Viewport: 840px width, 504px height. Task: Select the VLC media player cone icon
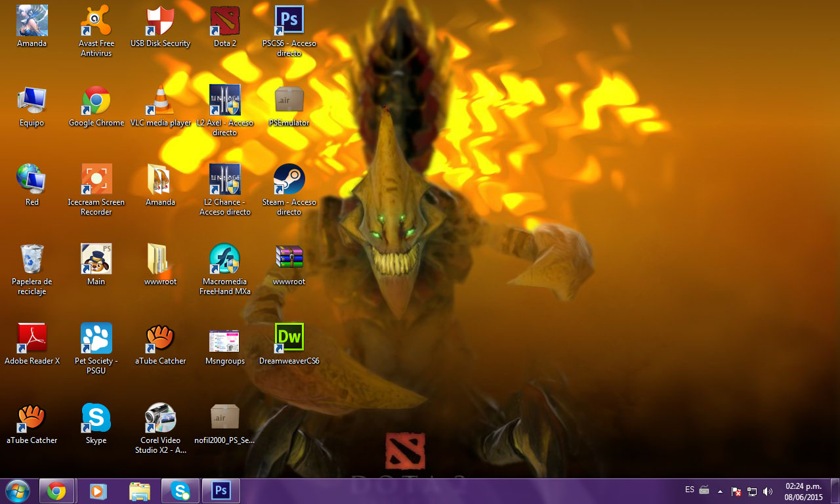[160, 101]
